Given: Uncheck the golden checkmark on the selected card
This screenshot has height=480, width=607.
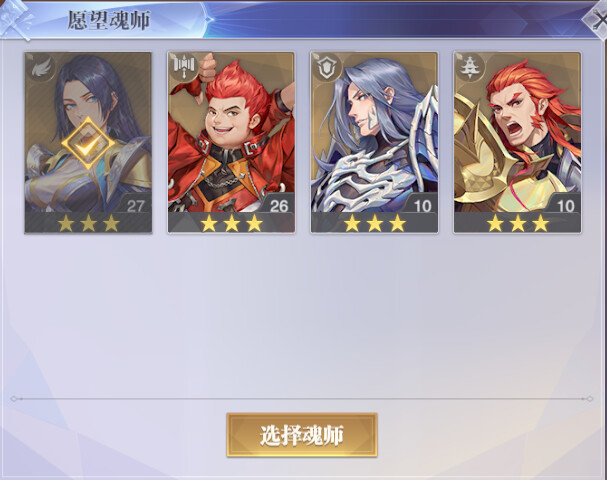Looking at the screenshot, I should [88, 144].
